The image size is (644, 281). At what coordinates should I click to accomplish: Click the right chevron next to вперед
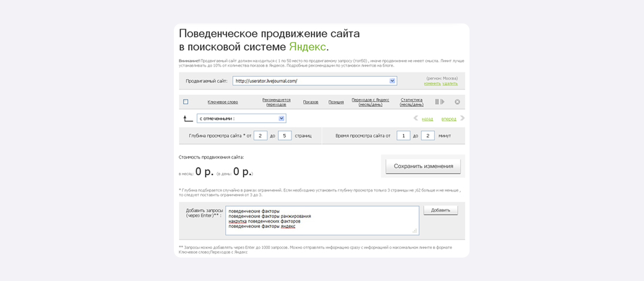tap(462, 118)
